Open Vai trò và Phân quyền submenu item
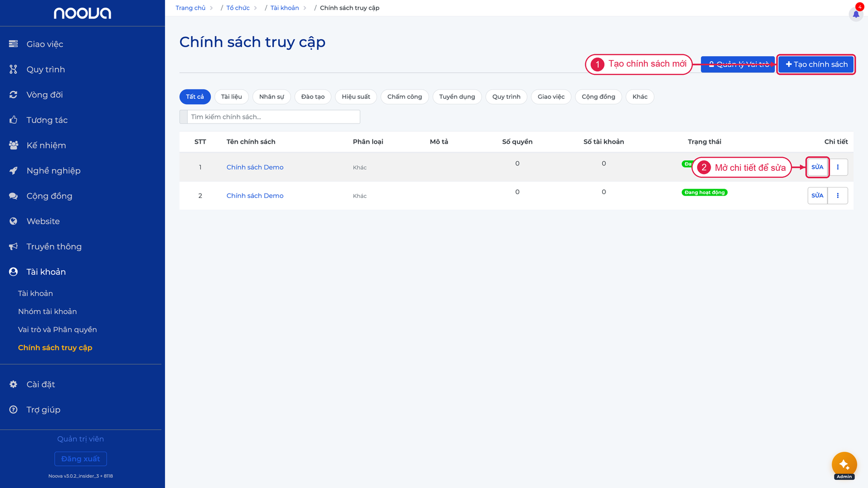868x488 pixels. click(x=58, y=330)
